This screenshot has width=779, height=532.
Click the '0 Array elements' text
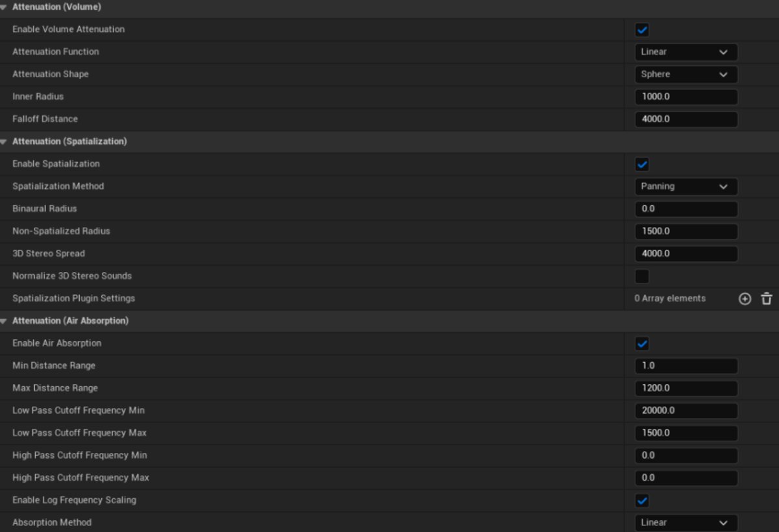[x=670, y=298]
